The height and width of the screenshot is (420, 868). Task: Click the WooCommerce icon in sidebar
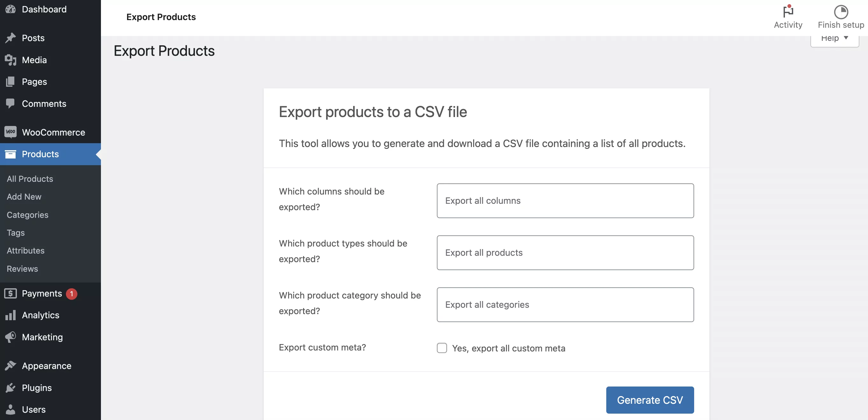pyautogui.click(x=11, y=132)
